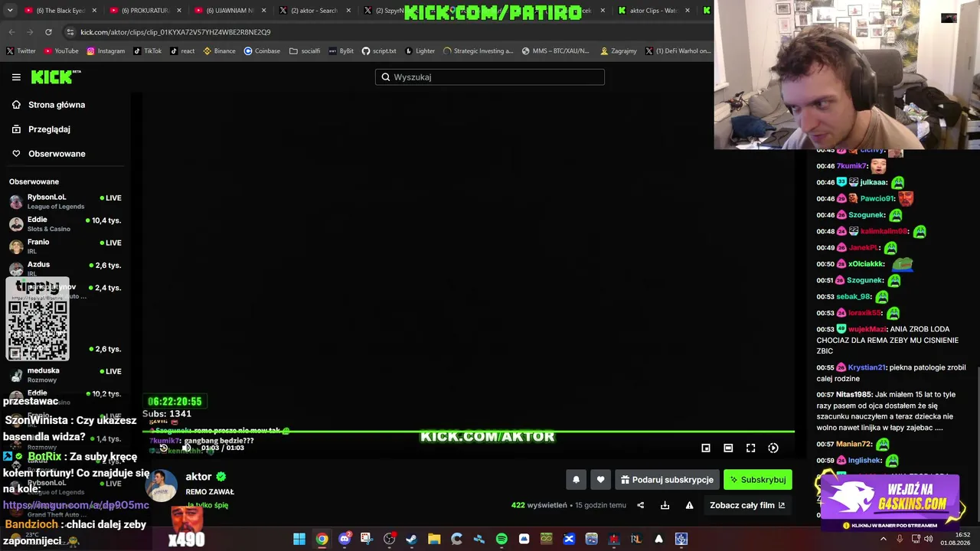Image resolution: width=980 pixels, height=551 pixels.
Task: Open the Lighter bookmark
Action: click(420, 51)
